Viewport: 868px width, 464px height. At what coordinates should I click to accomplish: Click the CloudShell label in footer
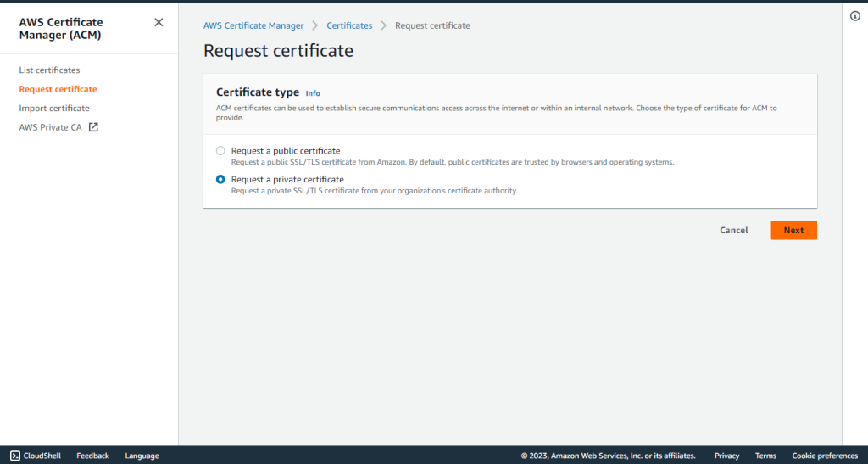[42, 456]
